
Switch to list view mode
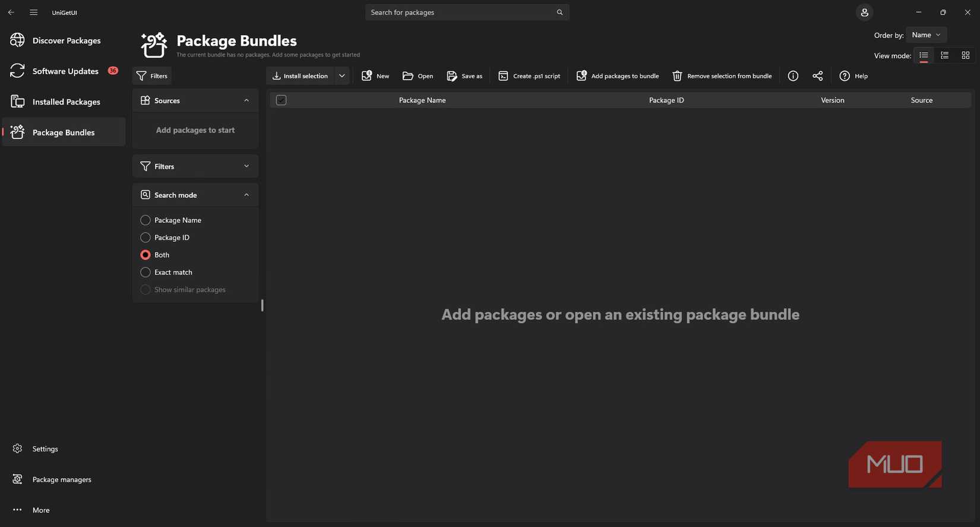(x=924, y=55)
